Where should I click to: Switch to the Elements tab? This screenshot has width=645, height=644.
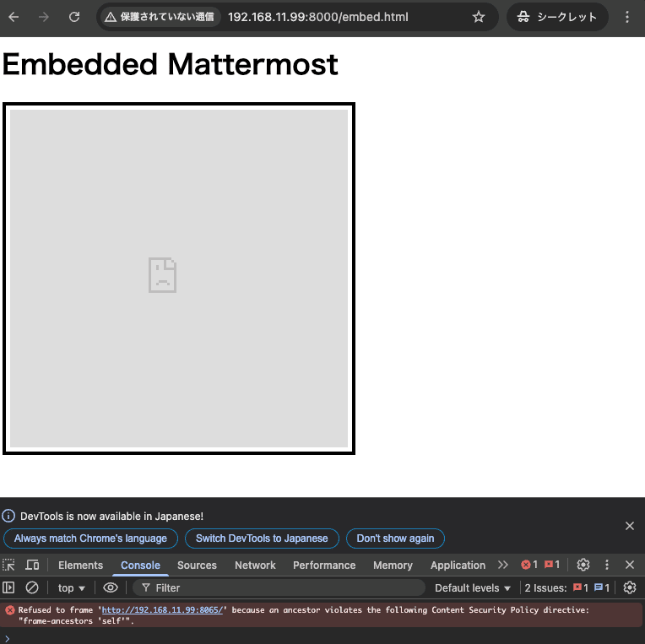pos(81,566)
